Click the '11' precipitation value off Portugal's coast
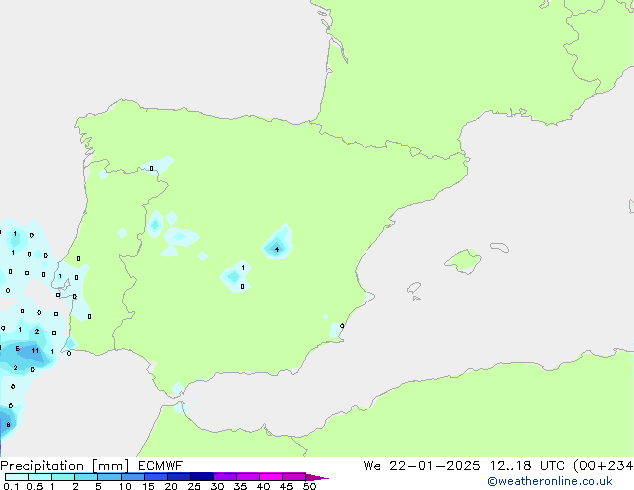Screen dimensions: 634x490 pos(35,351)
